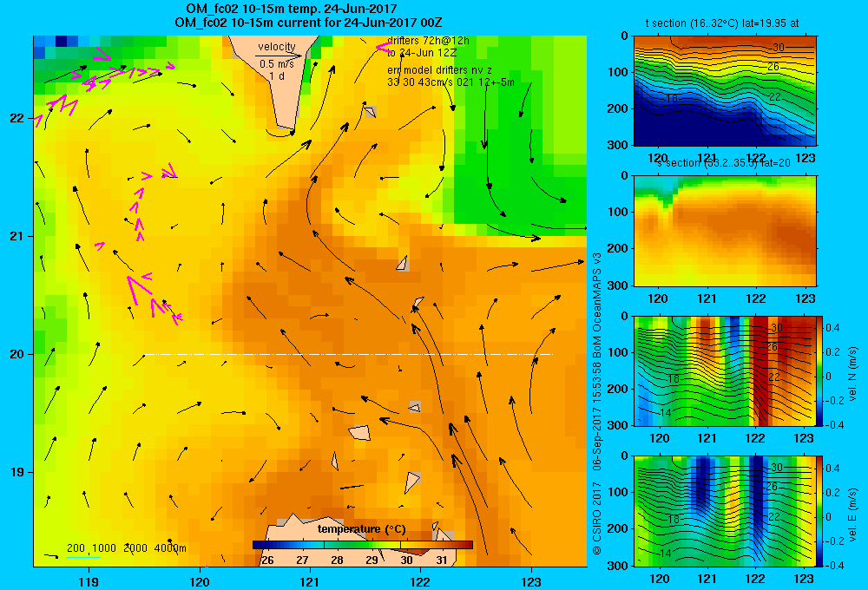Click the 's section (33.2..35.5) lat=20' heading
Screen dimensions: 868x590
click(x=724, y=163)
